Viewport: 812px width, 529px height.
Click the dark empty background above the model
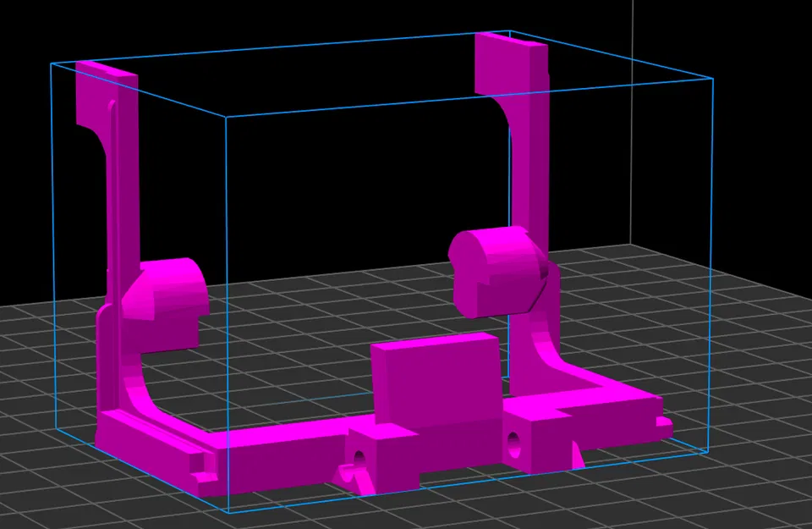pos(338,17)
